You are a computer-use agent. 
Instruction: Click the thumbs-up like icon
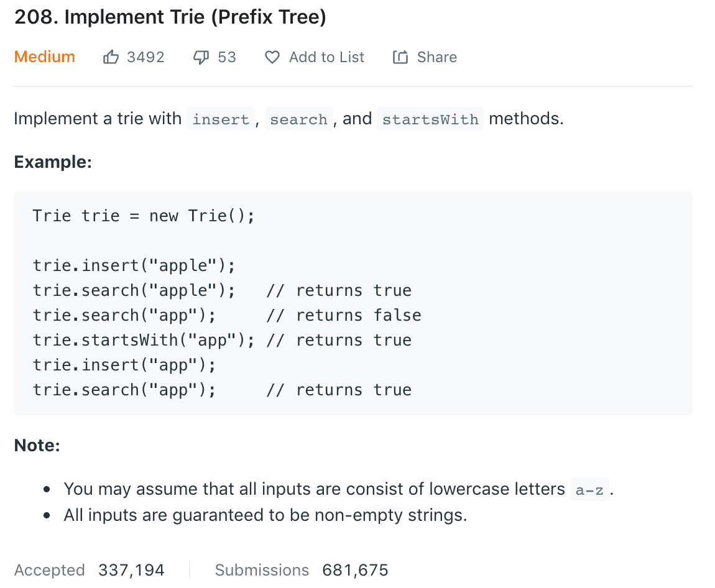[x=111, y=57]
